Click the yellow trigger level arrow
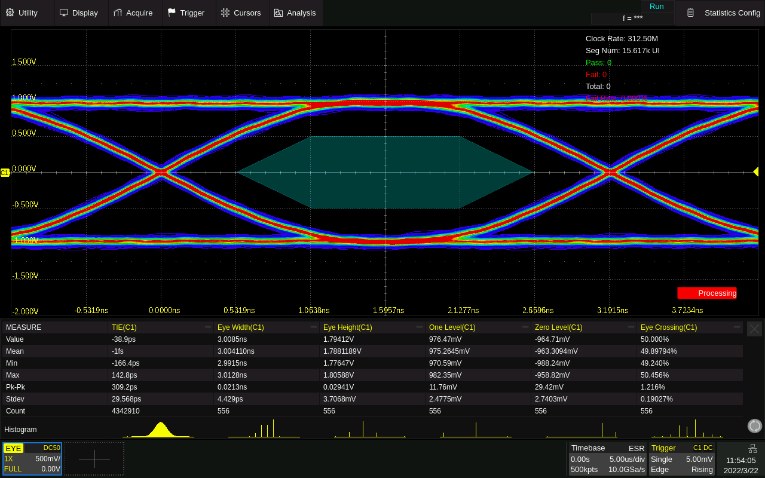Screen dimensions: 765x478 (x=756, y=172)
